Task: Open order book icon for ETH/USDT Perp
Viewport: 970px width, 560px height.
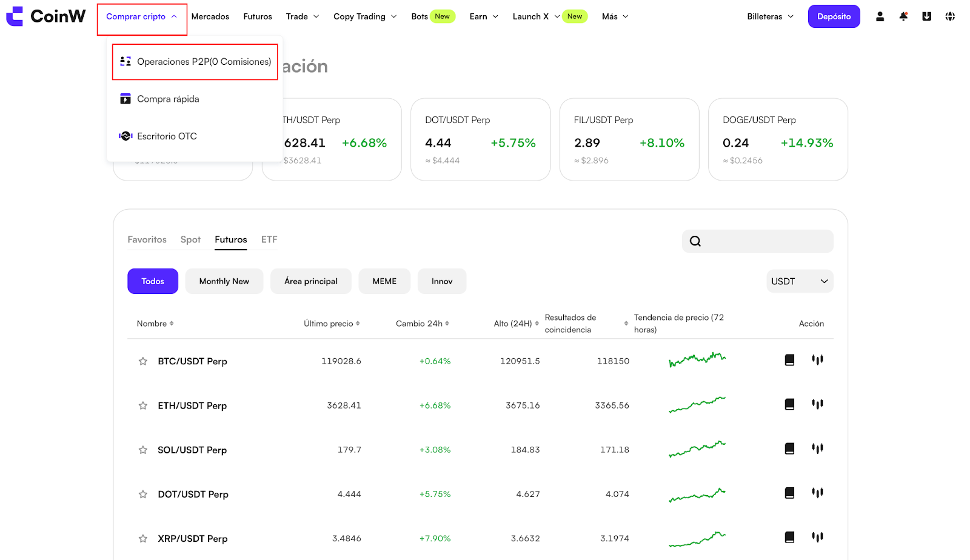Action: click(x=789, y=404)
